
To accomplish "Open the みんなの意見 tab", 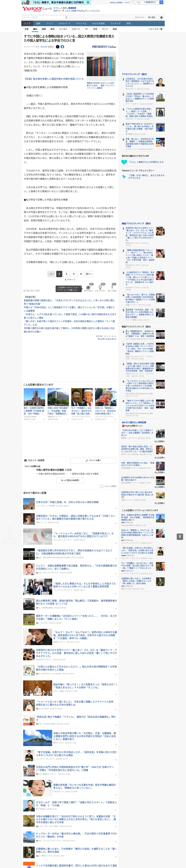I will pos(99,24).
